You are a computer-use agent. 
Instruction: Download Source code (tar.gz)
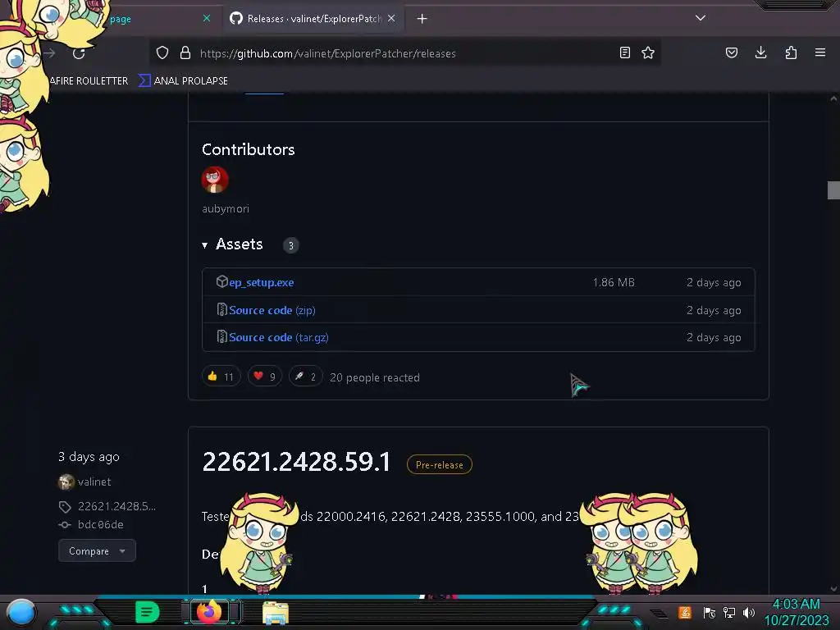279,337
